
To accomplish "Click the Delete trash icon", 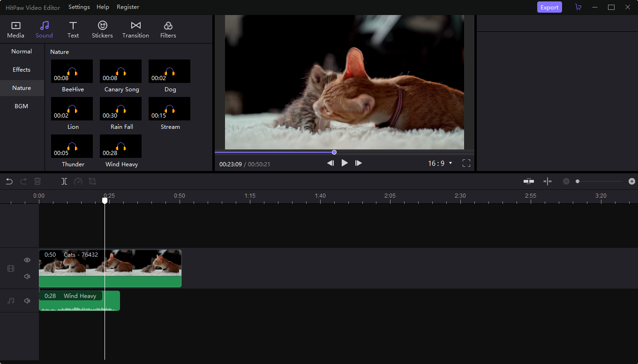I will pos(38,181).
